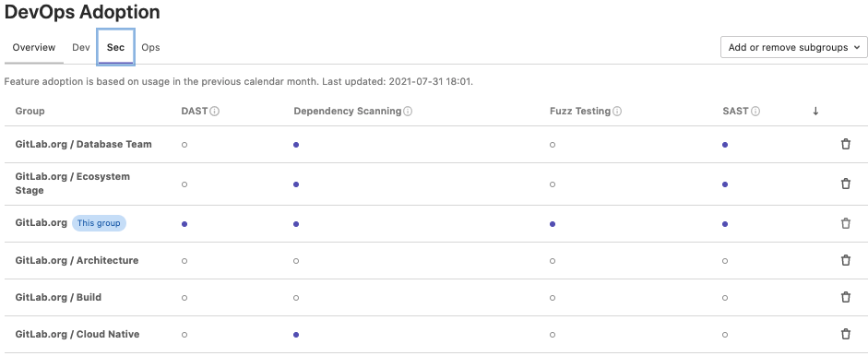The image size is (868, 356).
Task: Click Dependency Scanning dot for Database Team
Action: click(x=296, y=145)
